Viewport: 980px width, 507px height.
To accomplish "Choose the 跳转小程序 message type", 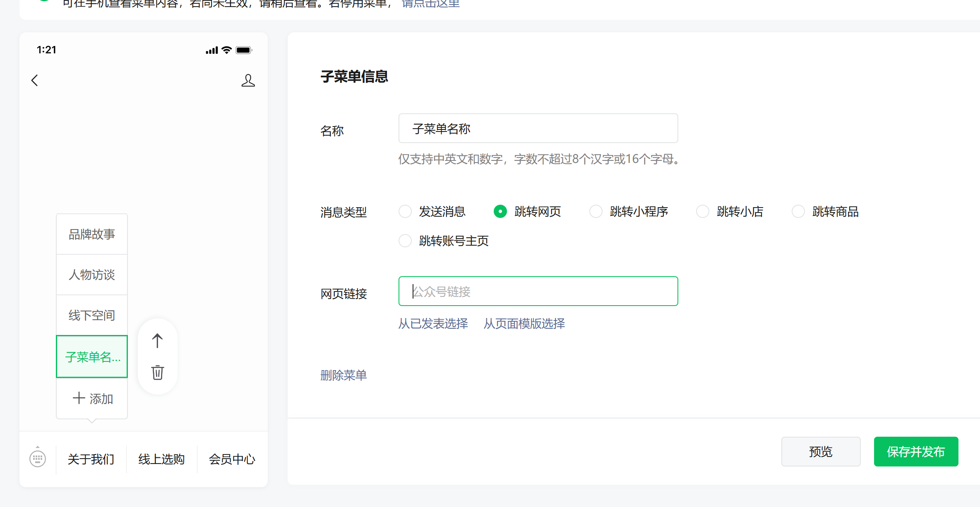I will [x=596, y=211].
